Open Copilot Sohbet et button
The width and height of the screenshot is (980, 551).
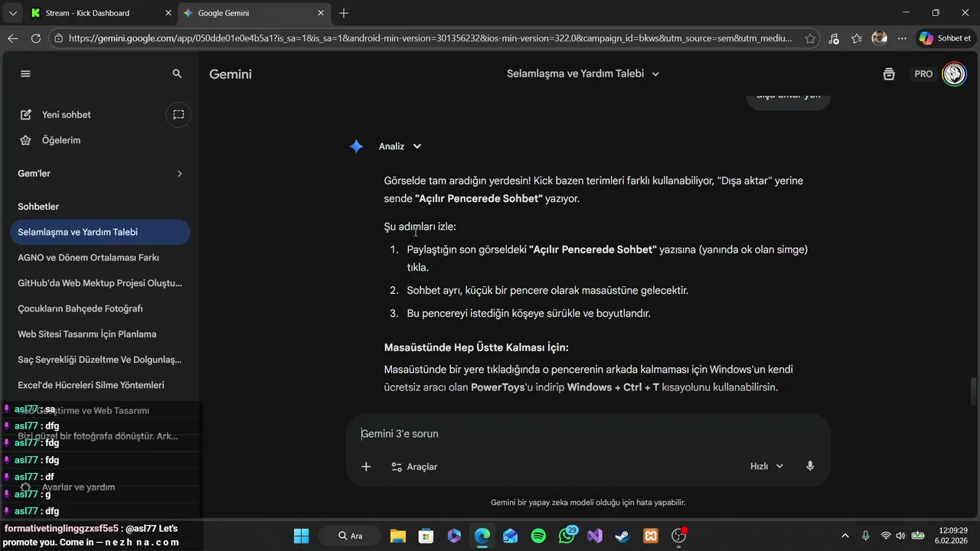point(945,38)
